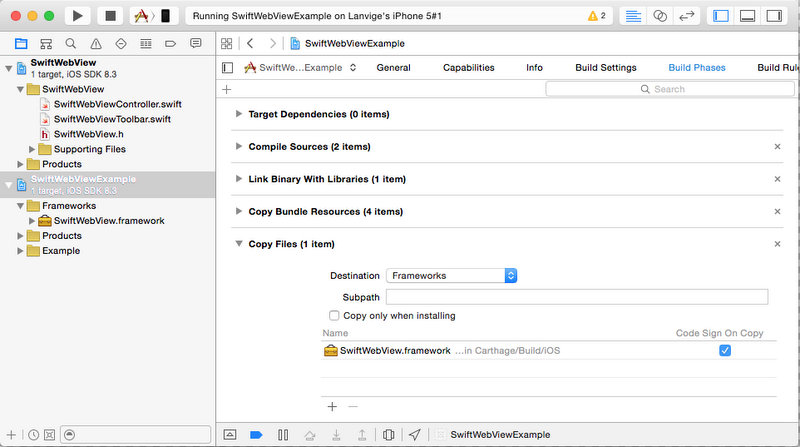Show only source-controlled files filter
This screenshot has width=800, height=447.
(x=49, y=435)
